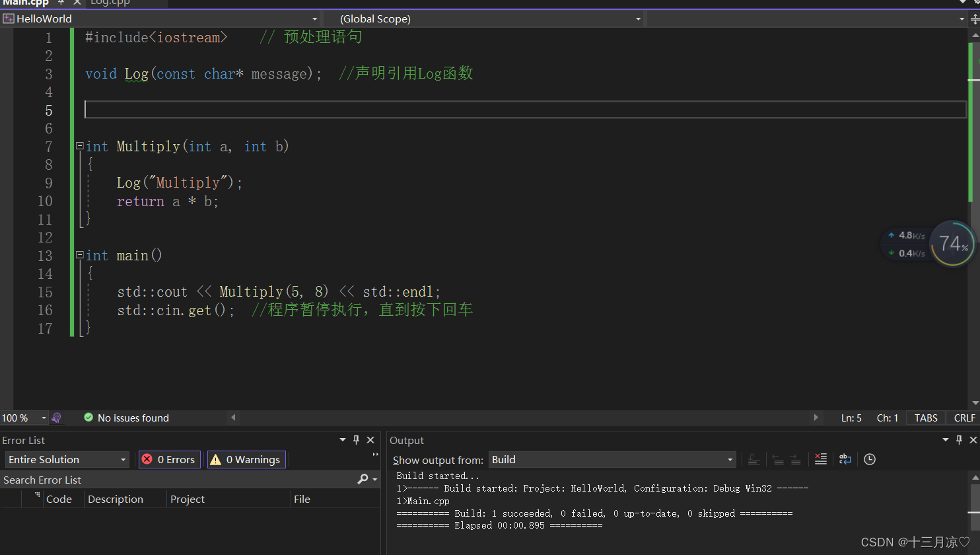Click line number 15 in the gutter
This screenshot has width=980, height=555.
[45, 292]
